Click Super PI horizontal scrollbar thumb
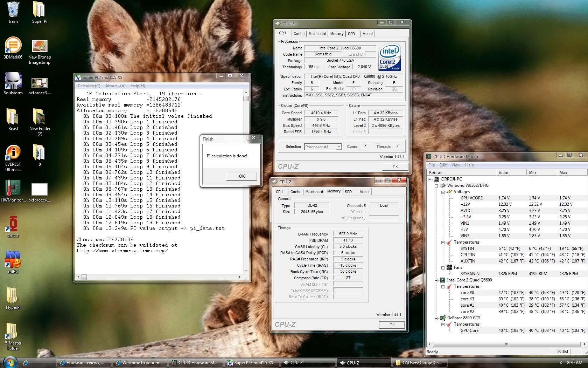Viewport: 588px width, 368px height. coord(84,277)
